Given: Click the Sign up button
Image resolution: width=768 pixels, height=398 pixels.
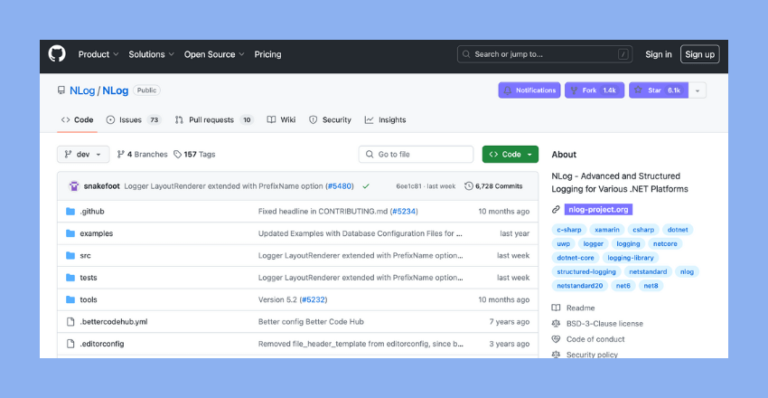Looking at the screenshot, I should [699, 54].
